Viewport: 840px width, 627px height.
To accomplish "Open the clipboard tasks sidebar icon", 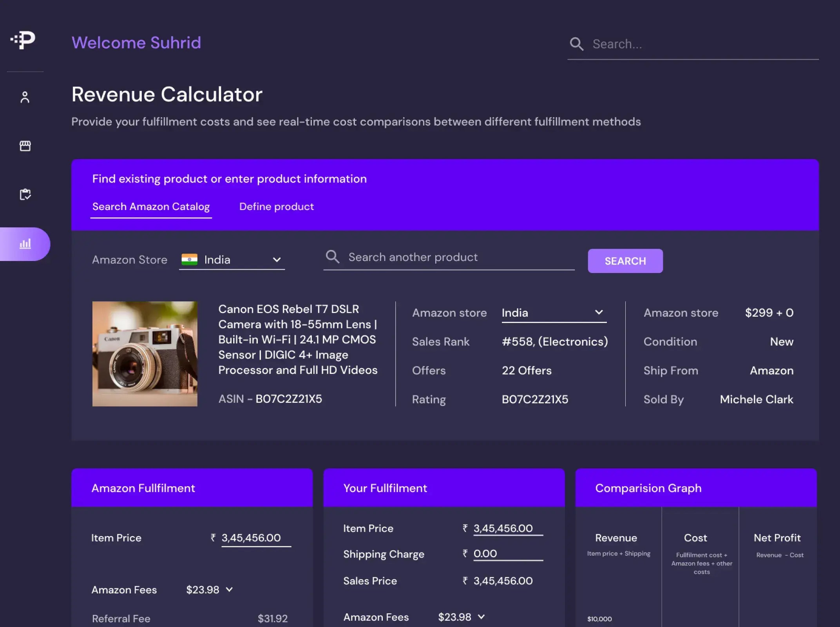I will [25, 194].
